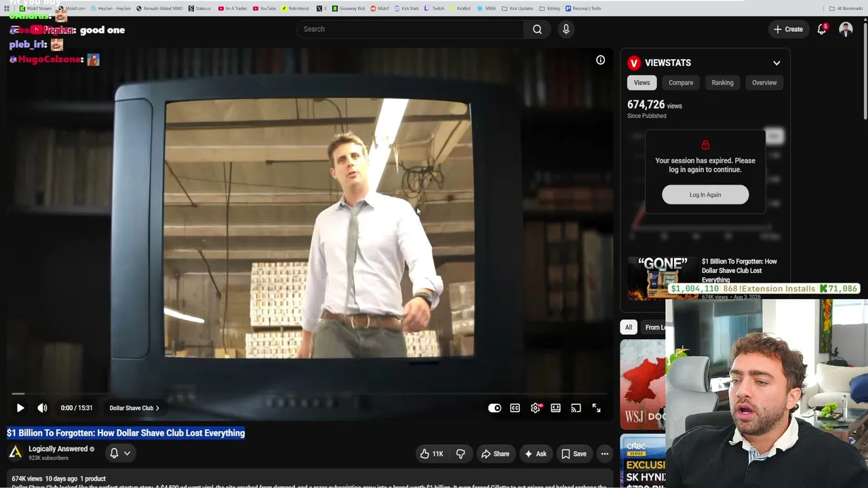The width and height of the screenshot is (868, 488).
Task: Save the video to a playlist
Action: (x=573, y=454)
